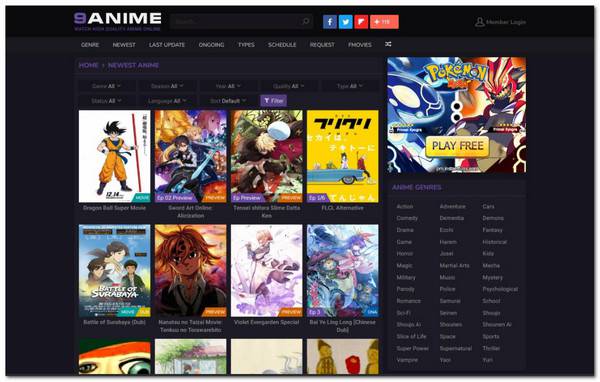Click the Violet Evergarden Special title link
Image resolution: width=600 pixels, height=382 pixels.
coord(267,322)
